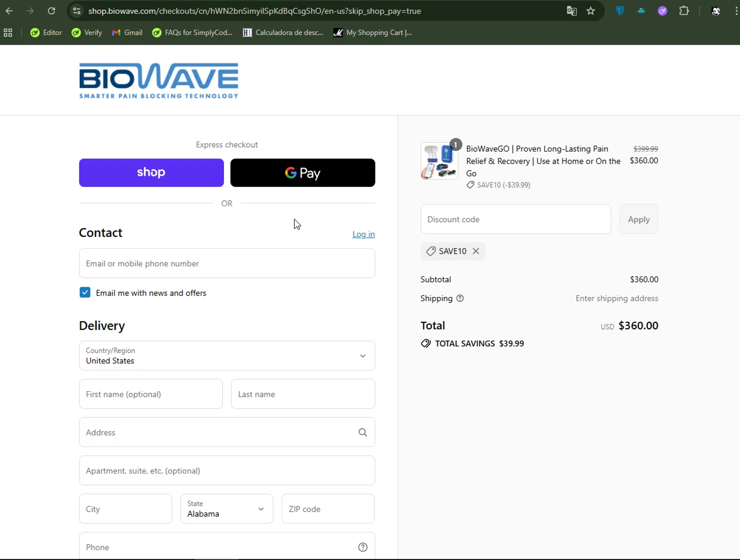Viewport: 740px width, 560px height.
Task: Open My Shopping Cart bookmark
Action: [x=372, y=33]
